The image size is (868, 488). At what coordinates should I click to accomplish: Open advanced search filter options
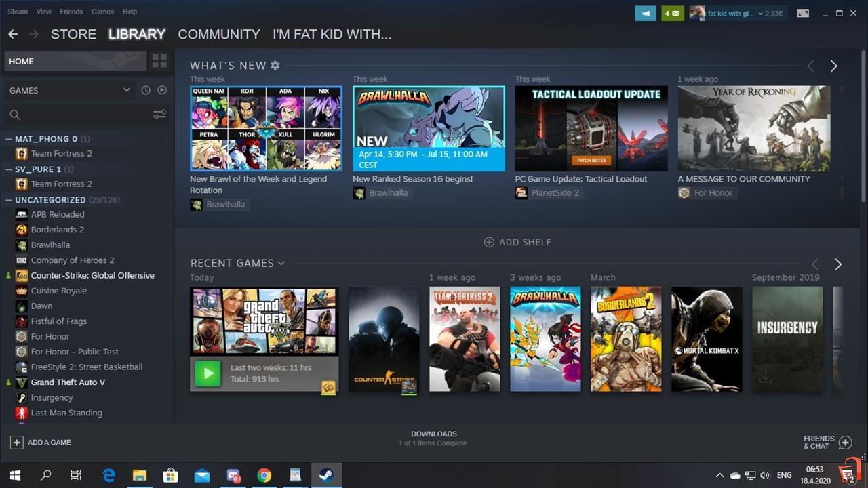tap(159, 115)
